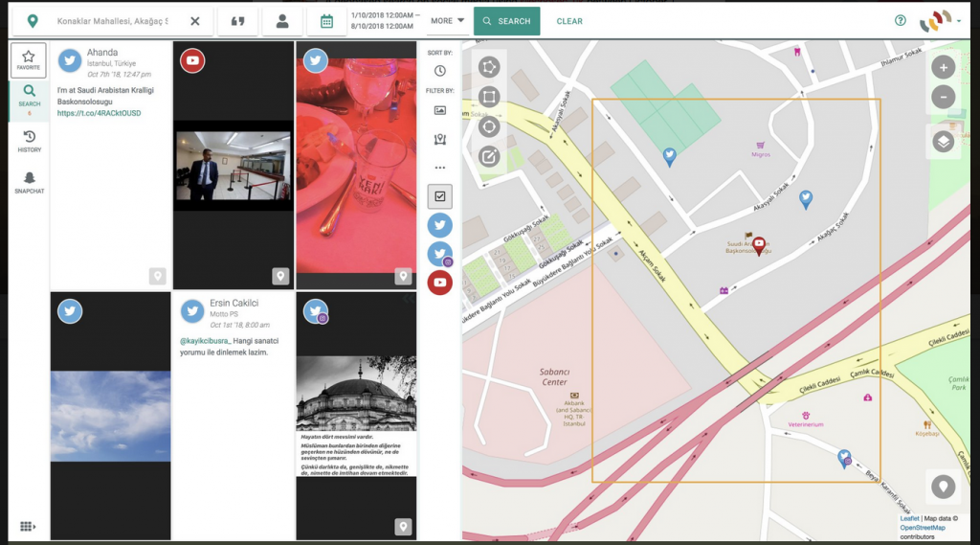980x545 pixels.
Task: Open the keyword quotes filter
Action: (x=238, y=21)
